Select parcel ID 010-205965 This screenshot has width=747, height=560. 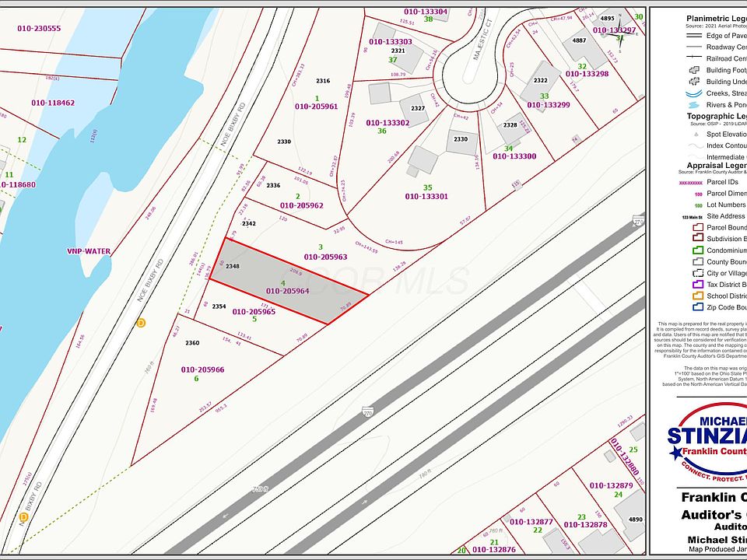point(254,312)
